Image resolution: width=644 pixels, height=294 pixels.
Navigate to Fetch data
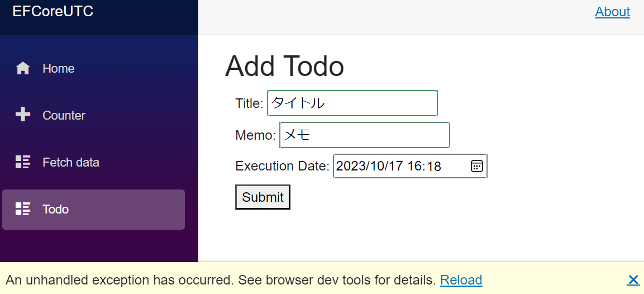point(94,162)
